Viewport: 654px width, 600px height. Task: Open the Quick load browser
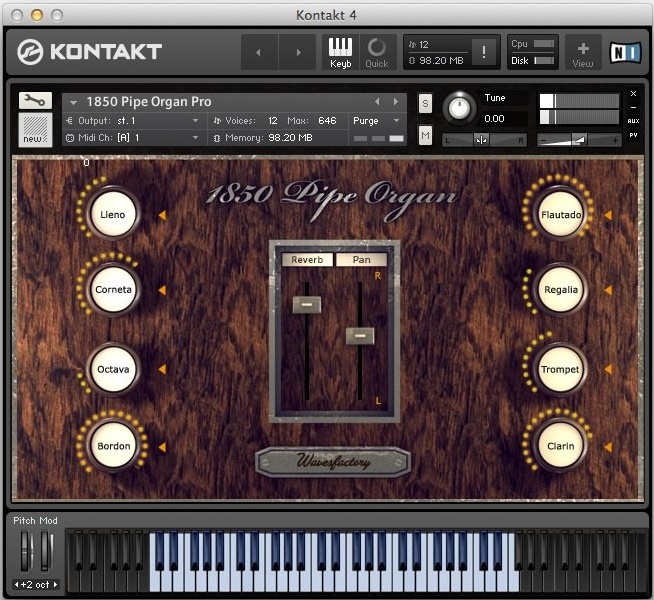[x=377, y=52]
